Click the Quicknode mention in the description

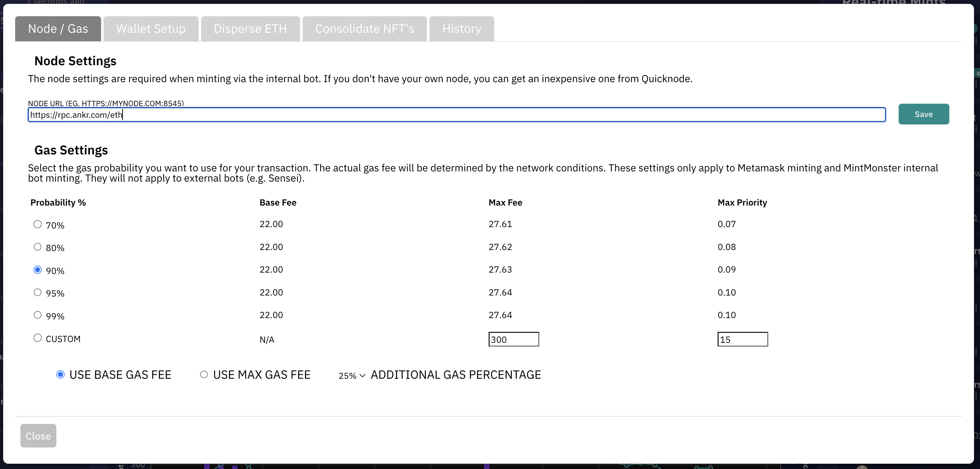[666, 79]
